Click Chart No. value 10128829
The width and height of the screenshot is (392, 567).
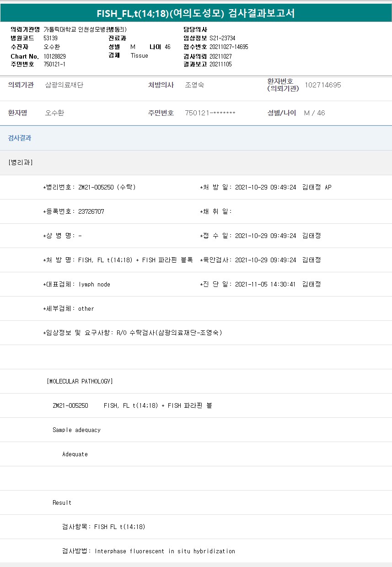point(54,56)
